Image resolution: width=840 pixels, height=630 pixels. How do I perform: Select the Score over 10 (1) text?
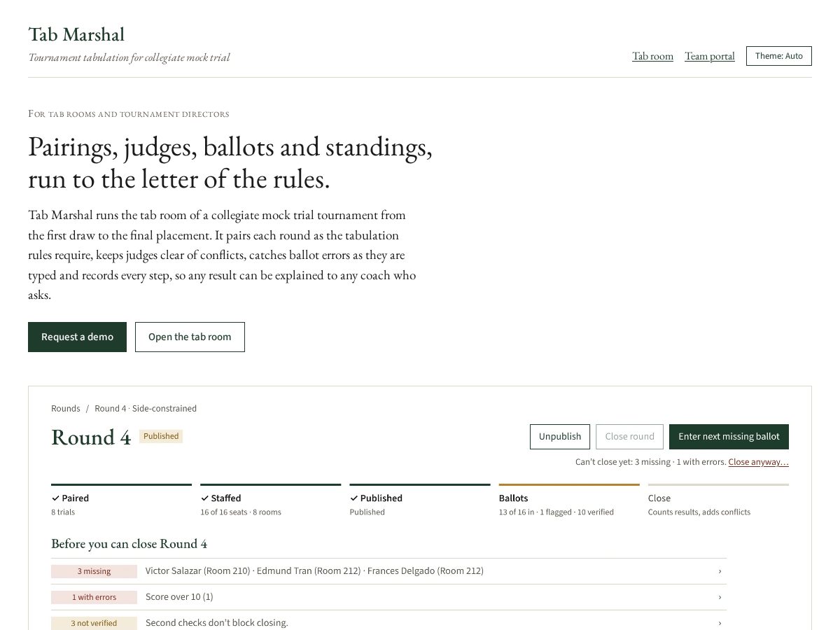click(179, 597)
